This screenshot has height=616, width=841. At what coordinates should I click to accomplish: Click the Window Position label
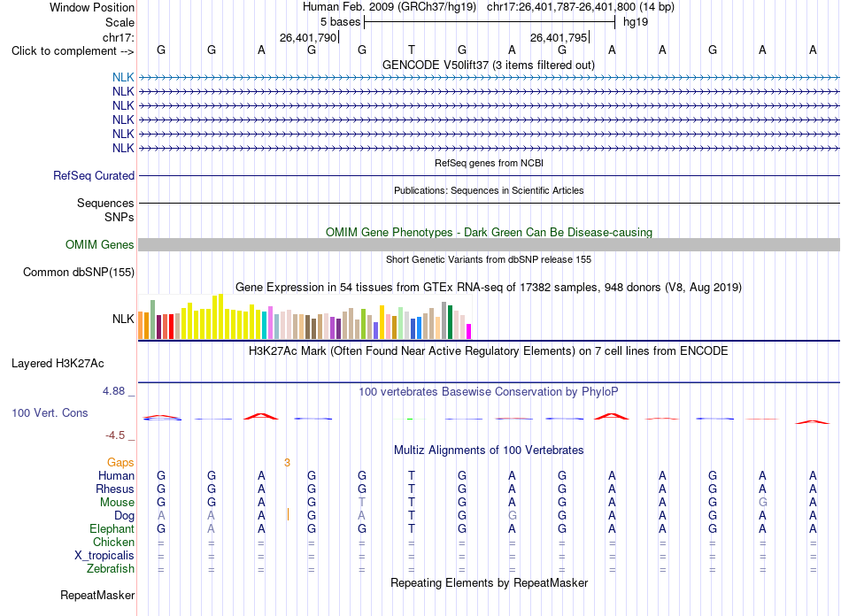92,7
